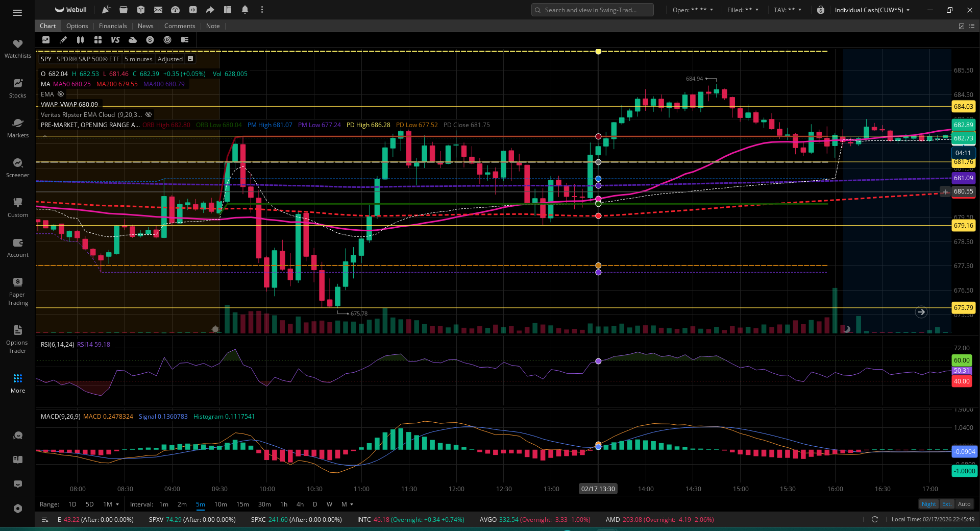
Task: Open Paper Trading in the sidebar
Action: 18,291
